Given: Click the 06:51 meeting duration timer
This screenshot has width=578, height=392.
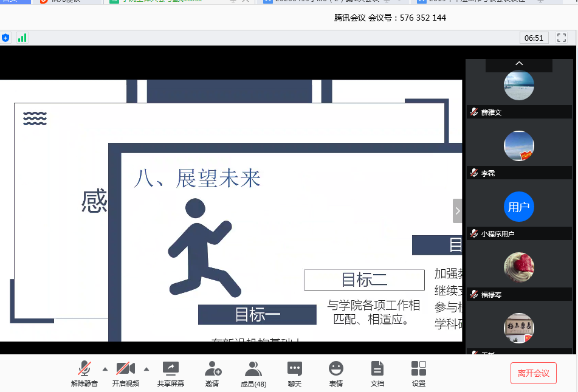Looking at the screenshot, I should (534, 38).
